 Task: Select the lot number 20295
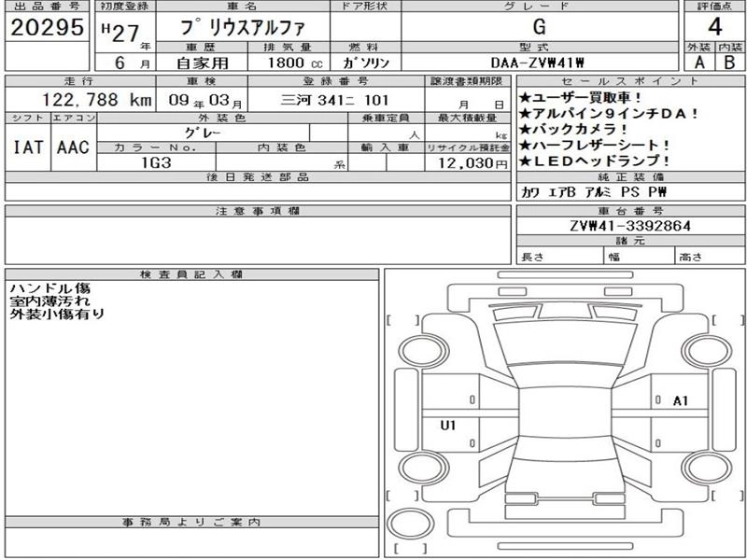tap(47, 27)
